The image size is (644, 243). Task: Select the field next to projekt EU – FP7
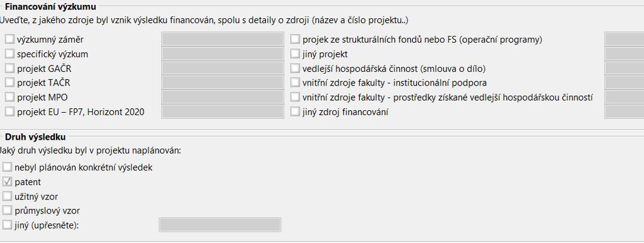[x=223, y=111]
